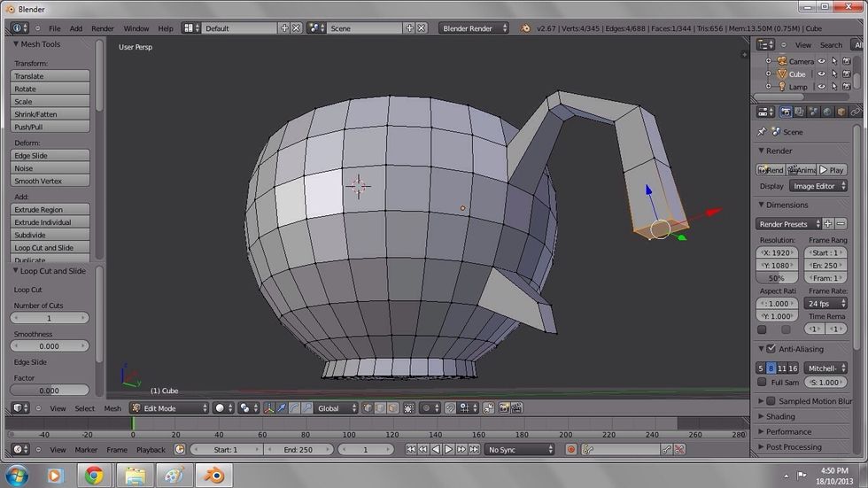Enable the Full Sample checkbox

coord(762,383)
